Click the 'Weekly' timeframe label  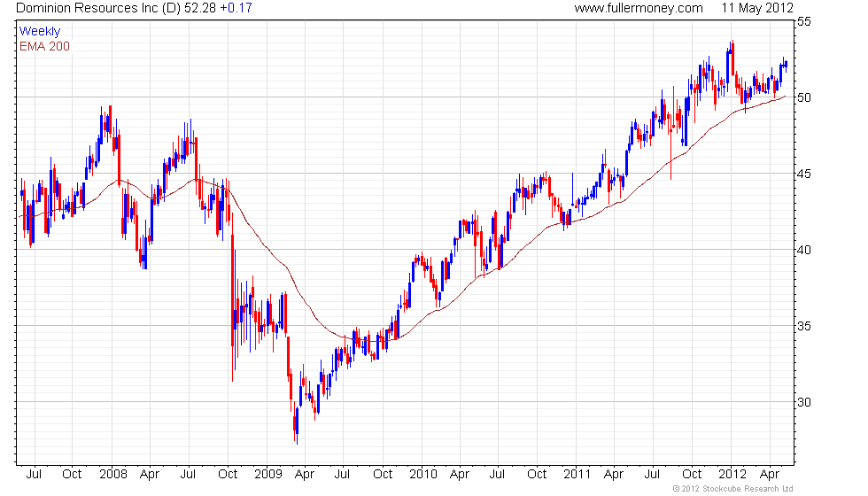point(39,32)
